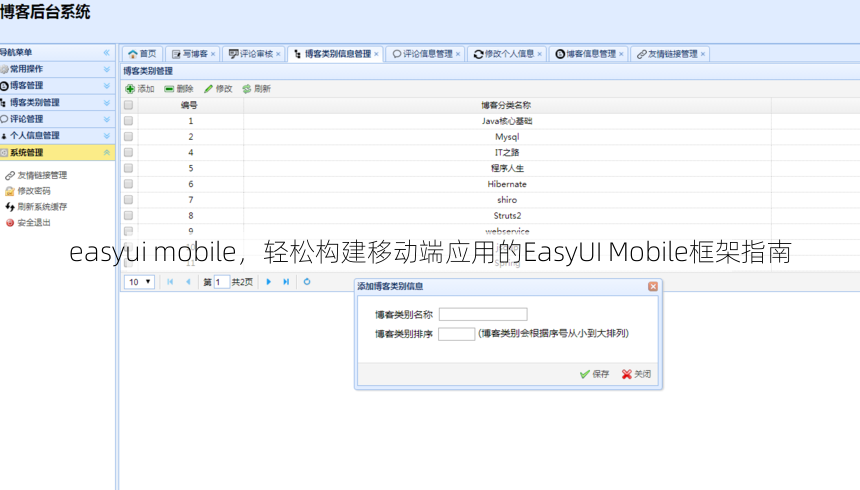Expand the 评论管理 accordion section
Viewport: 860px width, 490px height.
[x=106, y=119]
